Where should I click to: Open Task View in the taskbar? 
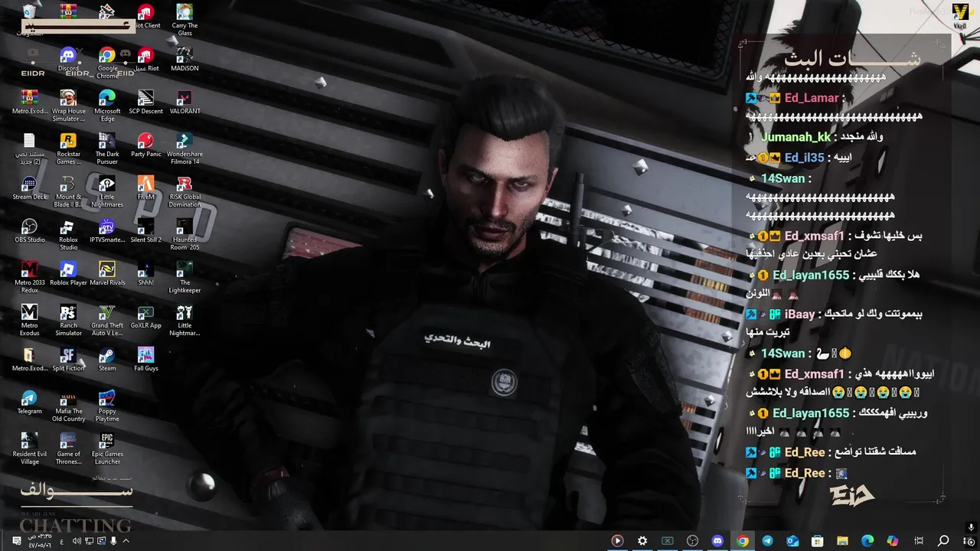[x=919, y=541]
